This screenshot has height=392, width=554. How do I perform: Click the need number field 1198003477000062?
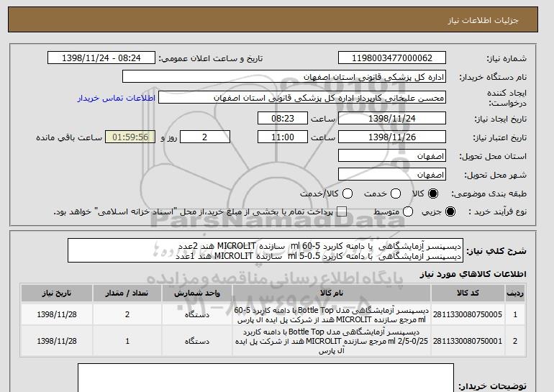392,58
